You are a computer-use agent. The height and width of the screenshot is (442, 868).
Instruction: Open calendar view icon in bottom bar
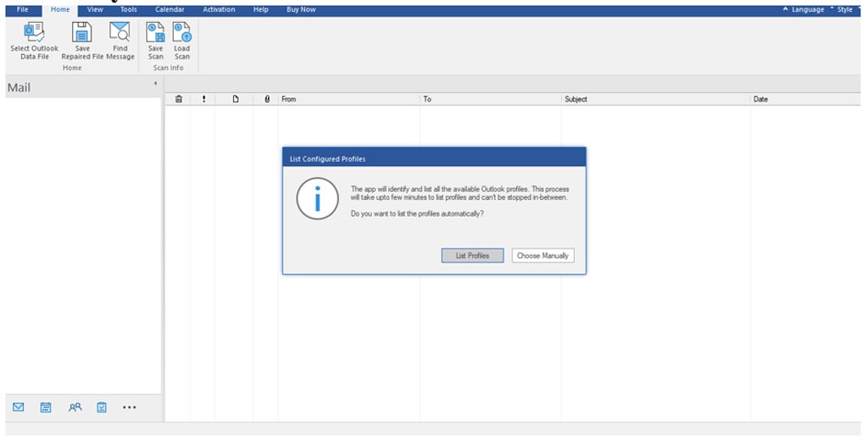tap(46, 407)
